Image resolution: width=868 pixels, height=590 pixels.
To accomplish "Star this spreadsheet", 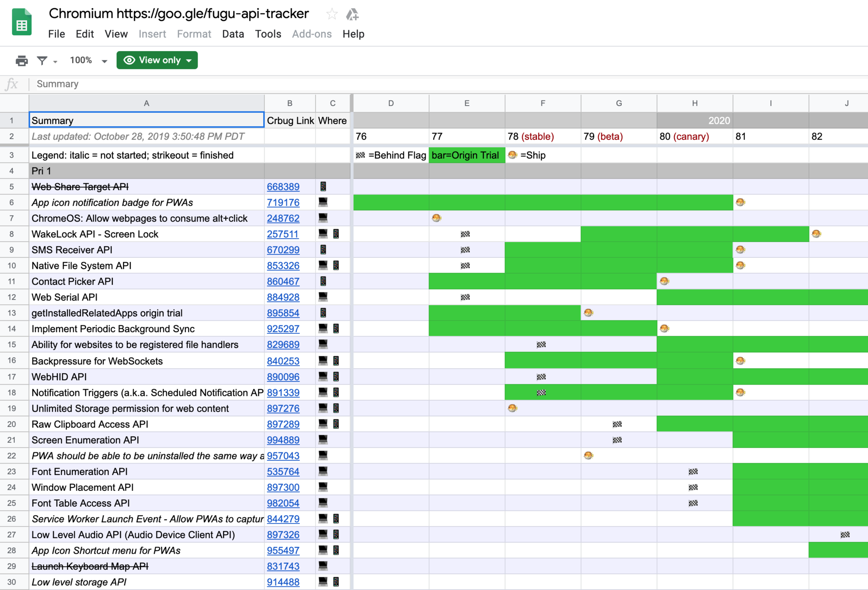I will click(331, 14).
